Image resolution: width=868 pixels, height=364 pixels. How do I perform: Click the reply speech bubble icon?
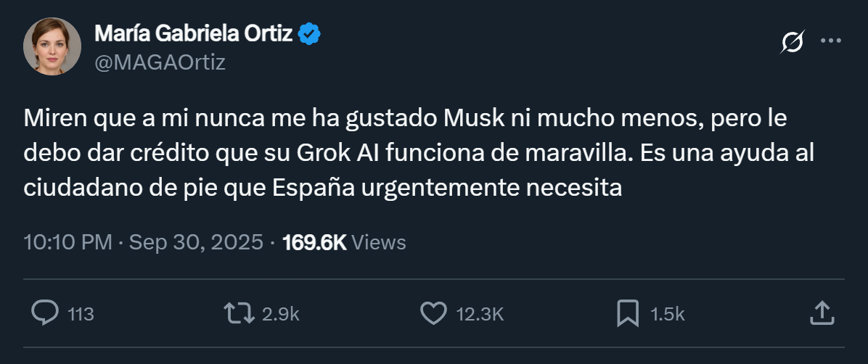(x=46, y=313)
